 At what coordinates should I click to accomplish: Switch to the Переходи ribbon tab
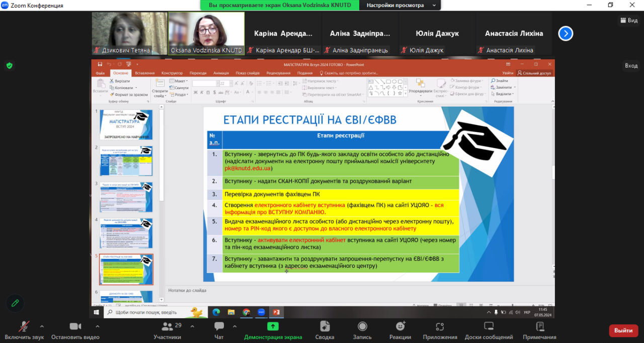pos(198,73)
